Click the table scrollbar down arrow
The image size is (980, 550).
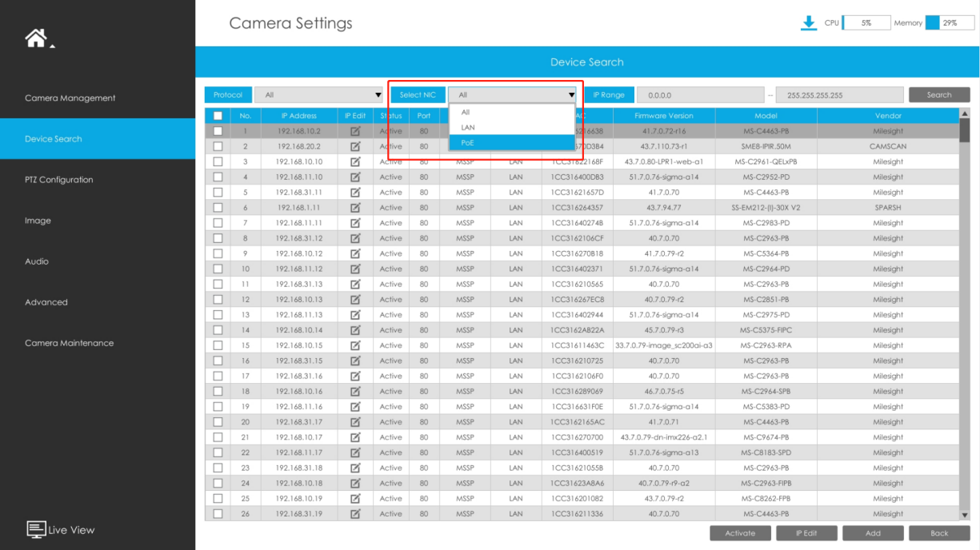point(965,516)
